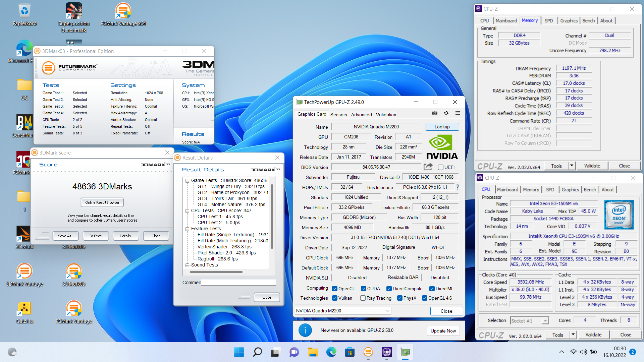Open PCMark Vantage desktop shortcut

pos(74,312)
